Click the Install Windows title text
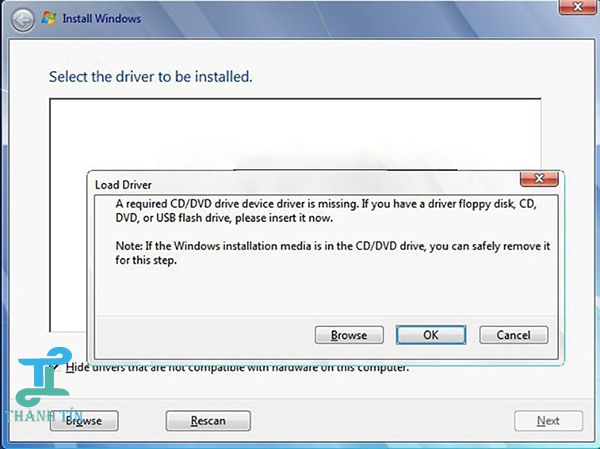Screen dimensions: 600x449 [x=103, y=18]
